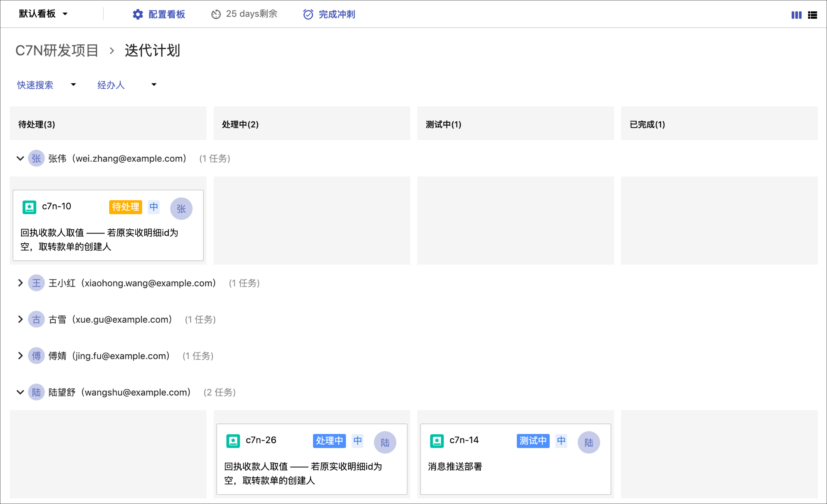Click the 完成冲刺 check-circle icon
Viewport: 827px width, 504px height.
point(308,14)
